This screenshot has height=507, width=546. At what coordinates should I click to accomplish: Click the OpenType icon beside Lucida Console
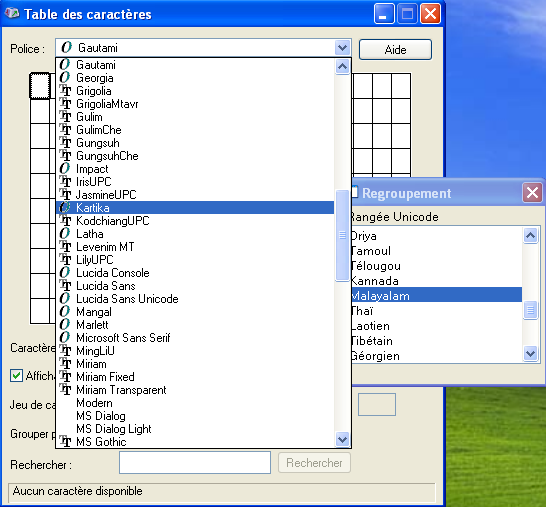pyautogui.click(x=65, y=273)
